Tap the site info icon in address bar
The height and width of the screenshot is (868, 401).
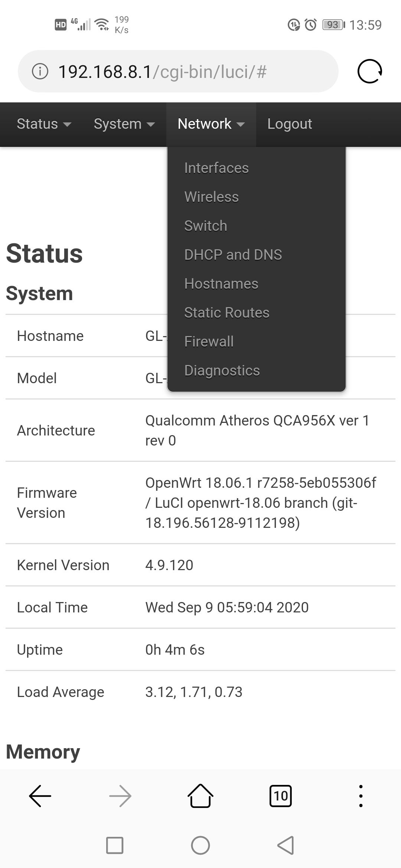pyautogui.click(x=40, y=71)
